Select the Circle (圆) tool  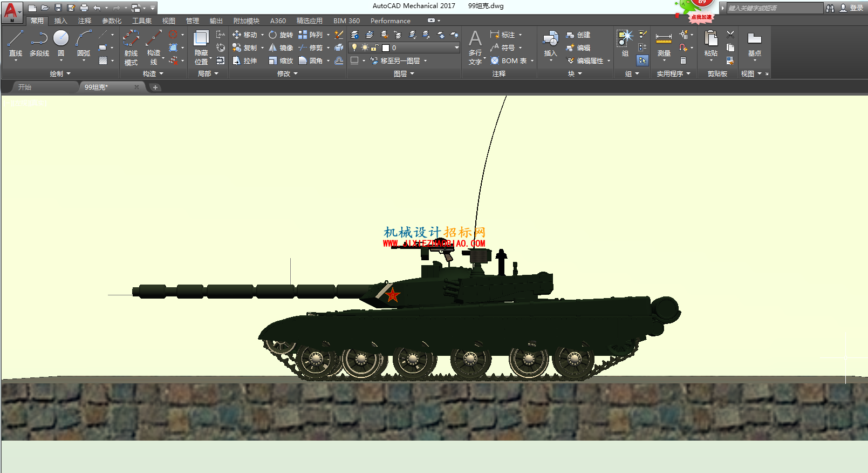click(61, 43)
